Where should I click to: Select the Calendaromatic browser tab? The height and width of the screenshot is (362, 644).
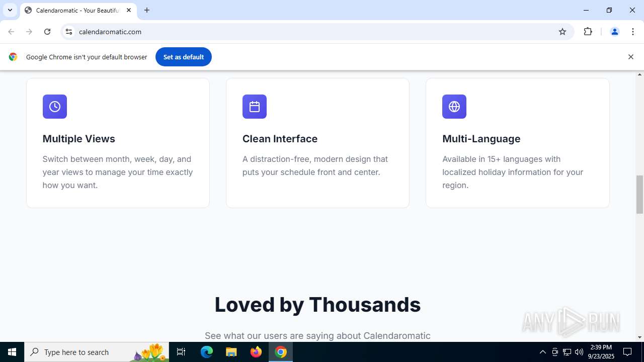(x=78, y=10)
